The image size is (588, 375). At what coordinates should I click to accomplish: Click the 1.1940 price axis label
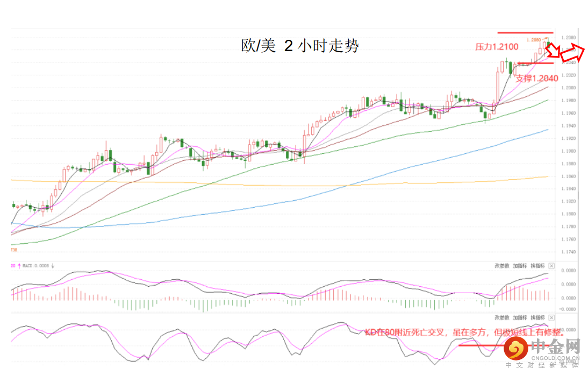568,126
